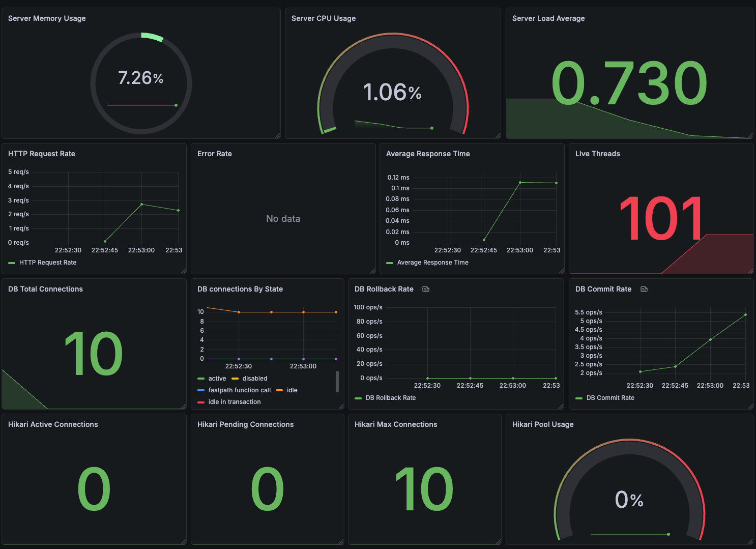Click the 100 ops/s axis label
This screenshot has width=756, height=549.
point(368,307)
